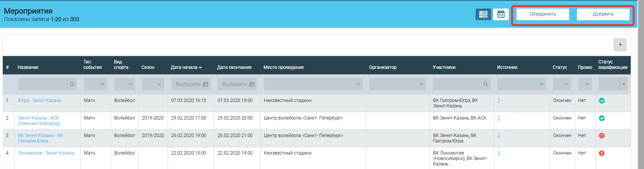
Task: Open Источник filter dropdown
Action: 522,84
